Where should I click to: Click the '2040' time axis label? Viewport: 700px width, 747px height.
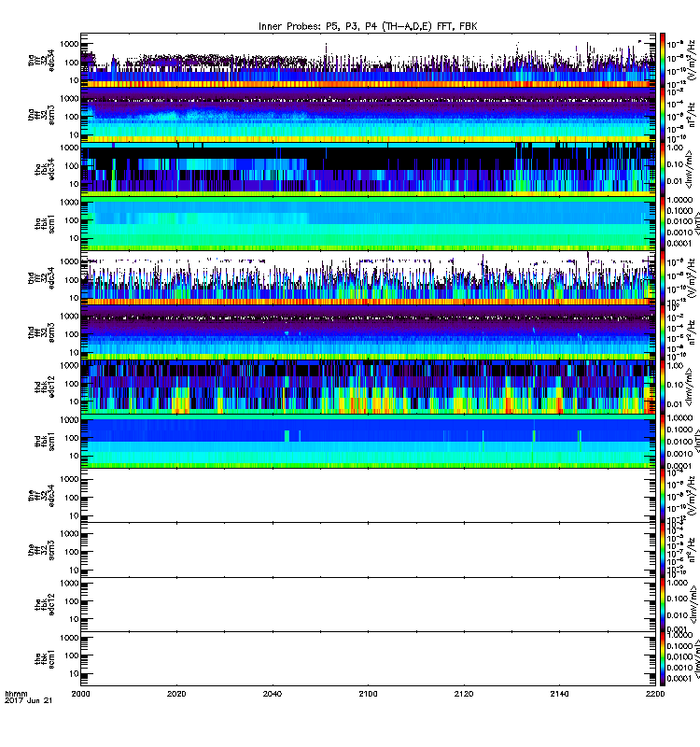[x=273, y=694]
